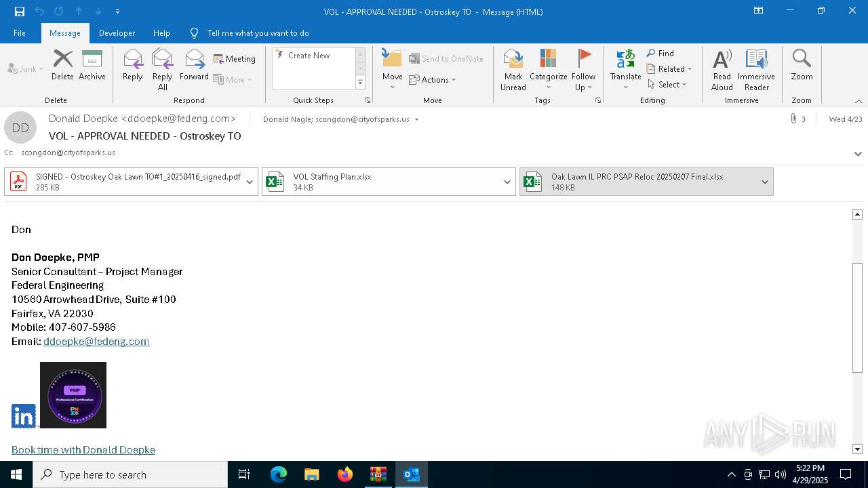
Task: Archive this email
Action: (x=92, y=66)
